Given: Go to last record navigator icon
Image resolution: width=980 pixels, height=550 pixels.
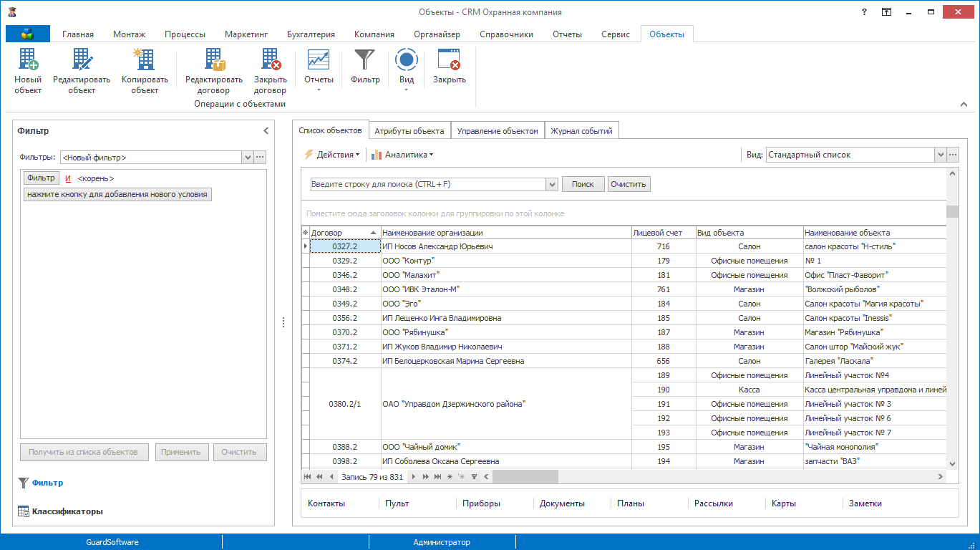Looking at the screenshot, I should click(437, 476).
